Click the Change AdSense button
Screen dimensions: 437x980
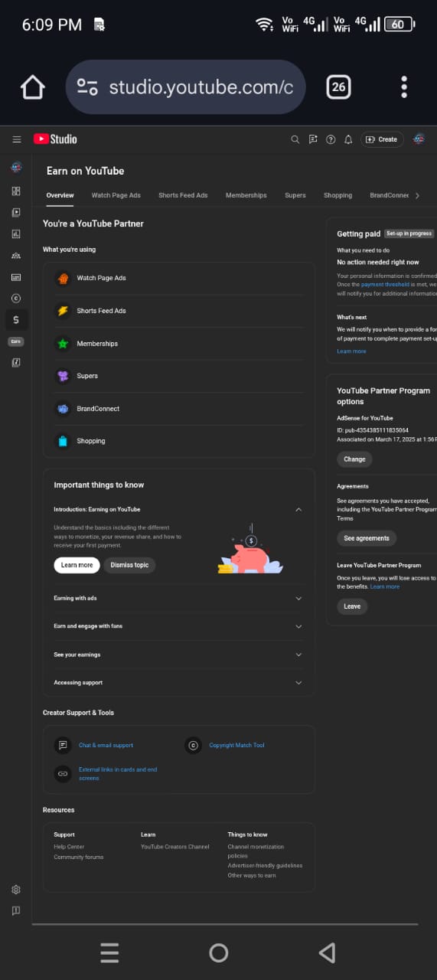pyautogui.click(x=354, y=459)
